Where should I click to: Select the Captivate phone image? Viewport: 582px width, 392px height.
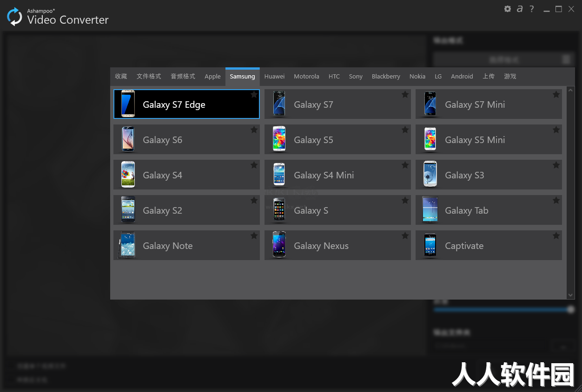point(430,245)
